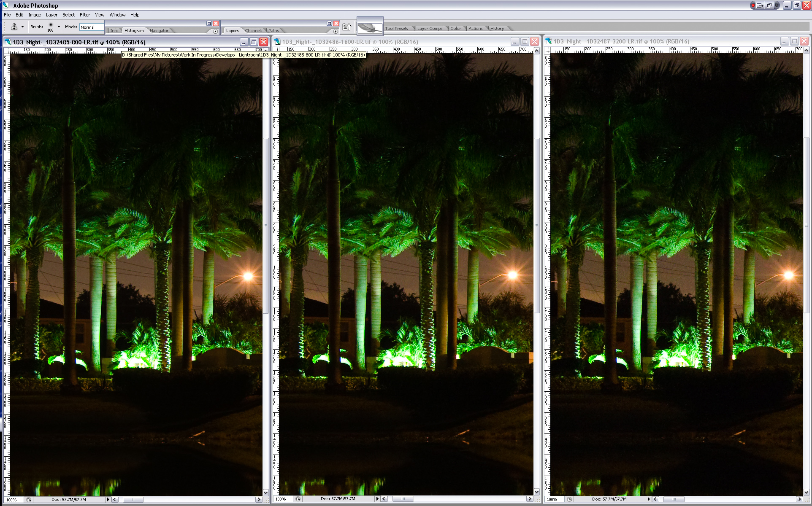Open the status bar options arrow in 3200-LR window
Viewport: 812px width, 506px height.
649,499
